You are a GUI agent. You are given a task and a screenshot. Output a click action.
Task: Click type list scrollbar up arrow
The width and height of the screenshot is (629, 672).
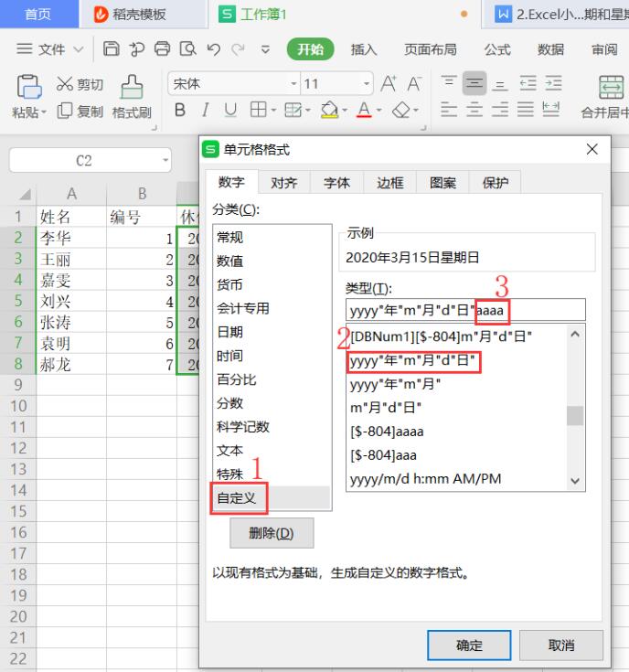pos(575,334)
